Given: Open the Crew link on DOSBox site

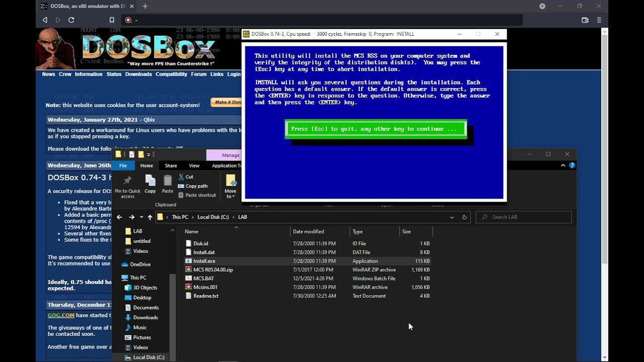Looking at the screenshot, I should pyautogui.click(x=65, y=74).
